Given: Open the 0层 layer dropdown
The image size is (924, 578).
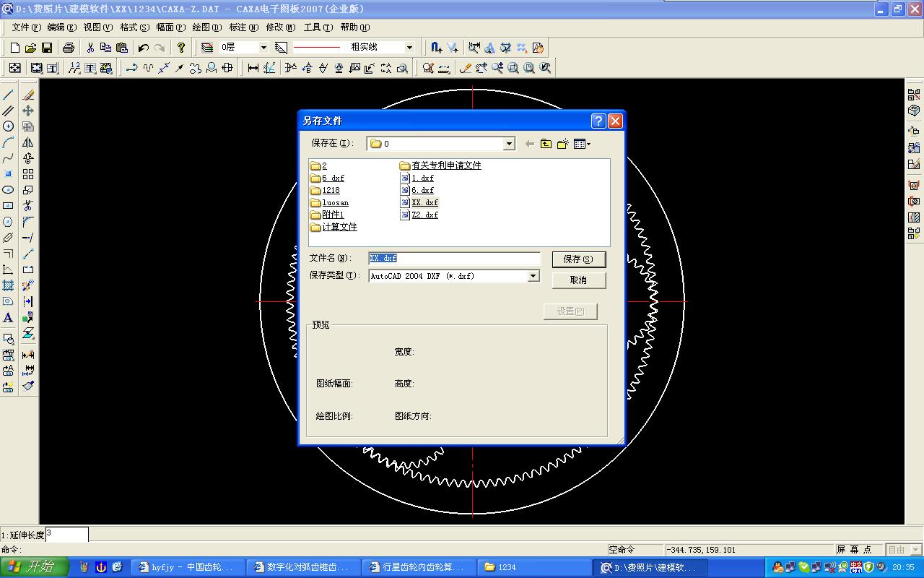Looking at the screenshot, I should 263,48.
